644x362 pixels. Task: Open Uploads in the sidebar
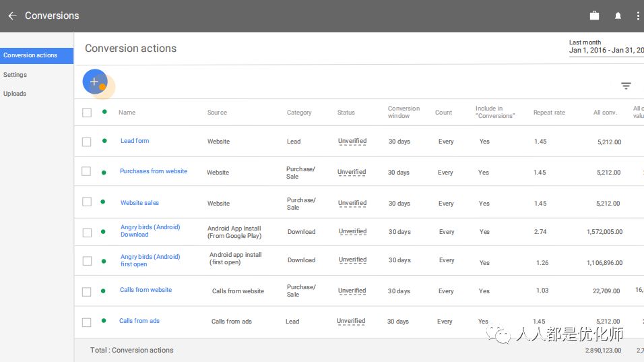(15, 94)
